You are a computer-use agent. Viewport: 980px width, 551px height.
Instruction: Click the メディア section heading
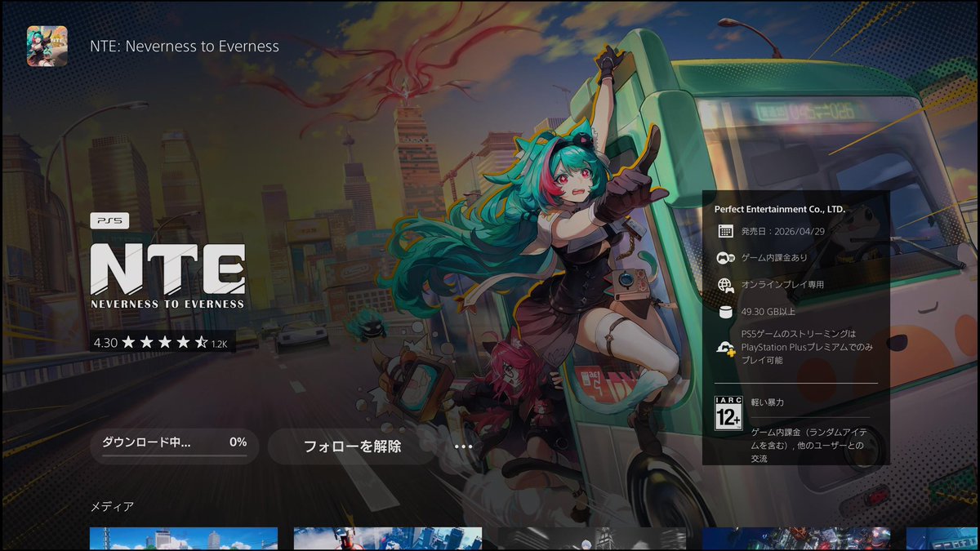[x=112, y=507]
